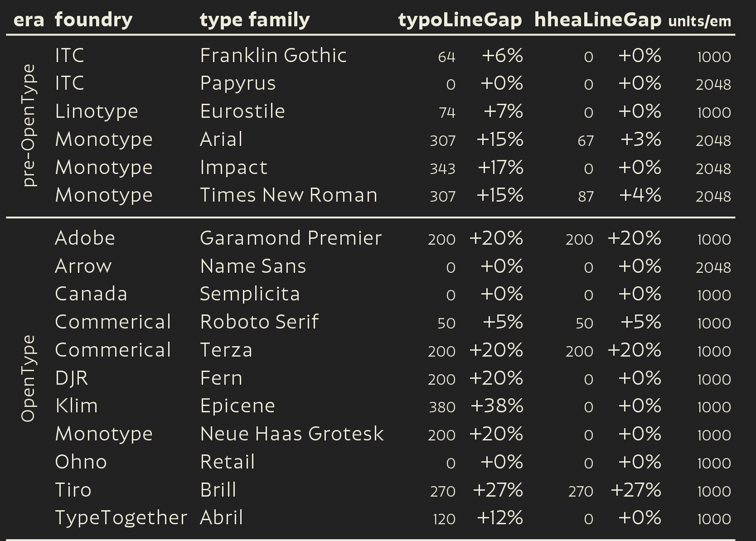This screenshot has width=756, height=541.
Task: Click the rotated pre-OpenType era label
Action: (x=29, y=126)
